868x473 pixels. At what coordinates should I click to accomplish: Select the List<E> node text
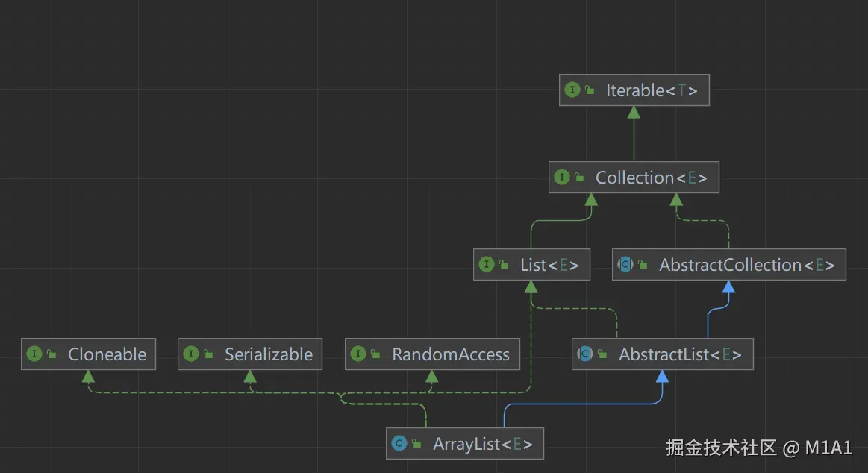[x=549, y=265]
